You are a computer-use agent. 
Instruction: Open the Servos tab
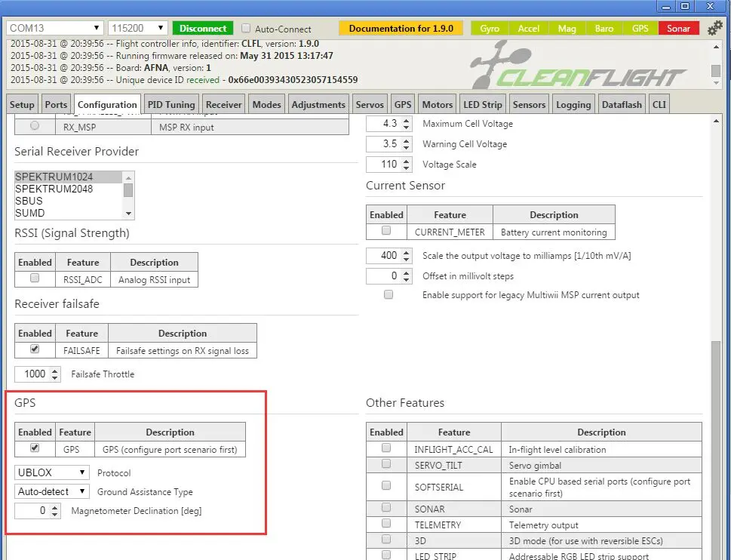pyautogui.click(x=370, y=104)
